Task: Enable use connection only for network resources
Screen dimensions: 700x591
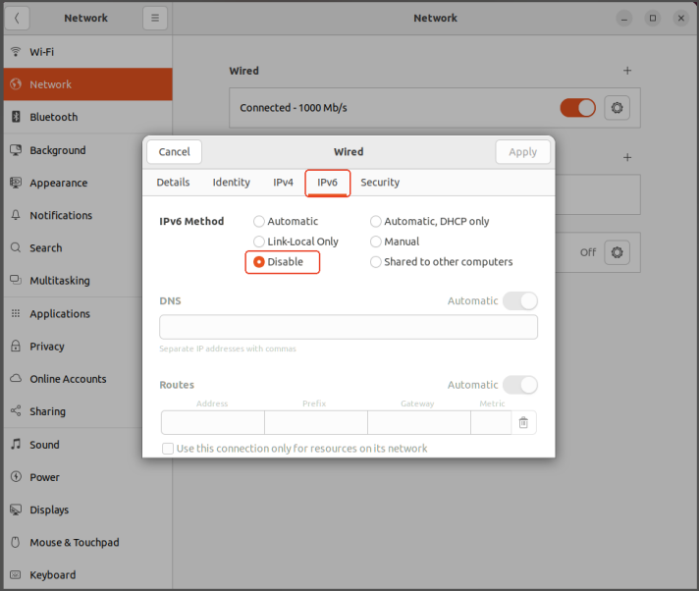Action: pyautogui.click(x=169, y=449)
